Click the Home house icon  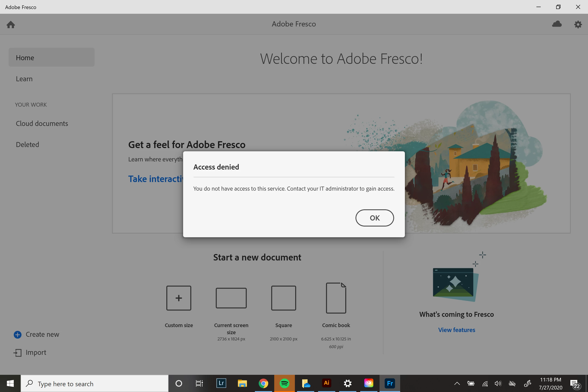[x=11, y=24]
